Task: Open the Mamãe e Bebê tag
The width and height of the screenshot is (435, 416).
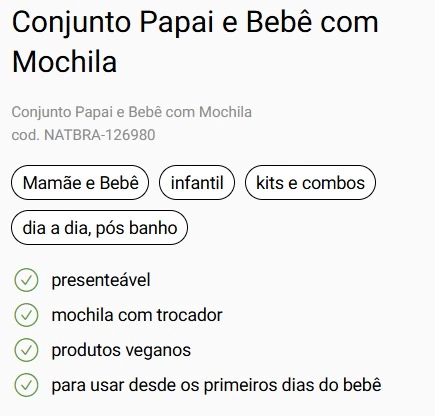Action: click(x=80, y=183)
